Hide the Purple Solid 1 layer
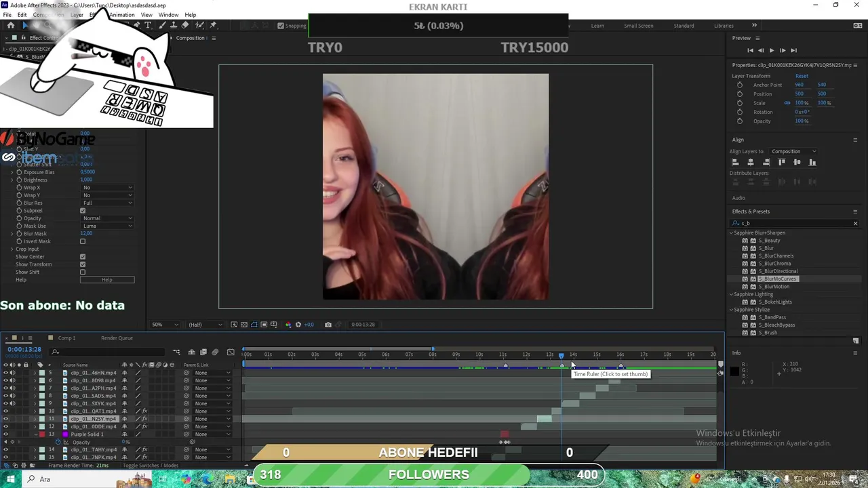This screenshot has height=488, width=868. pyautogui.click(x=5, y=434)
